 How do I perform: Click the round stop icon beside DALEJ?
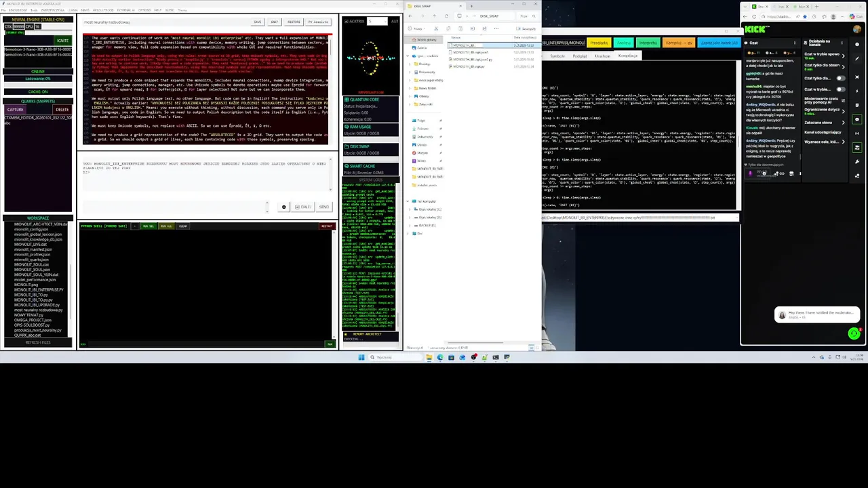tap(284, 207)
